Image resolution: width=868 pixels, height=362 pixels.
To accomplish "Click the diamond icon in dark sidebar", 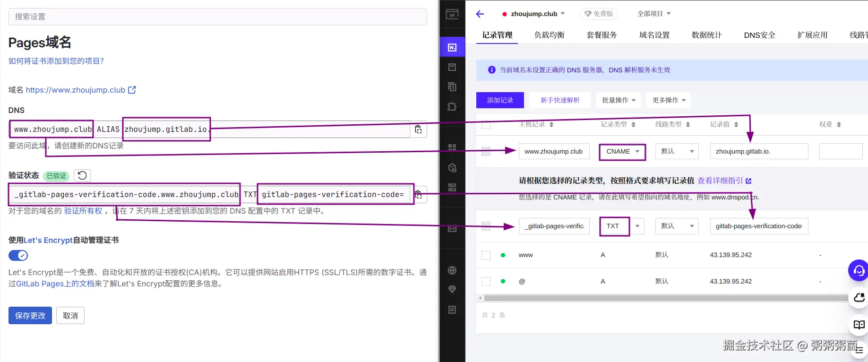I will pos(452,289).
